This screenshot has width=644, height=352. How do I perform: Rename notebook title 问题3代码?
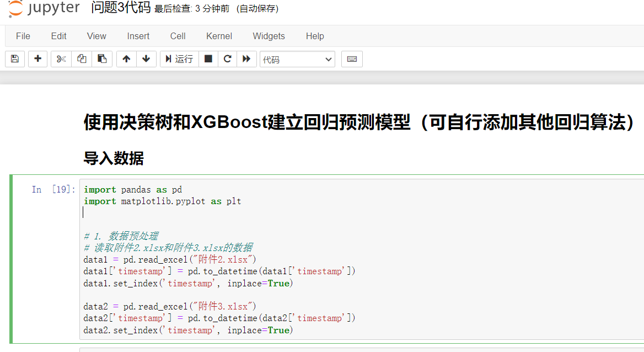(x=121, y=7)
